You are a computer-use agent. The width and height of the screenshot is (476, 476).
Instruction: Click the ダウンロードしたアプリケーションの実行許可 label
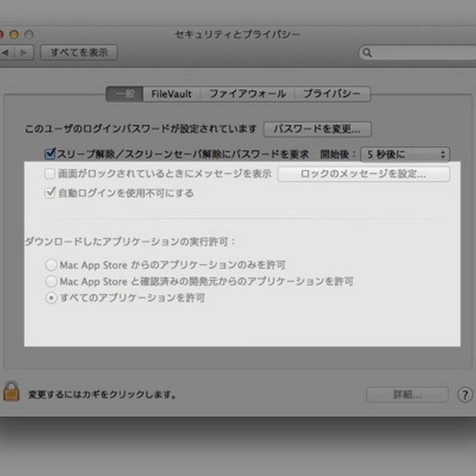pos(130,242)
